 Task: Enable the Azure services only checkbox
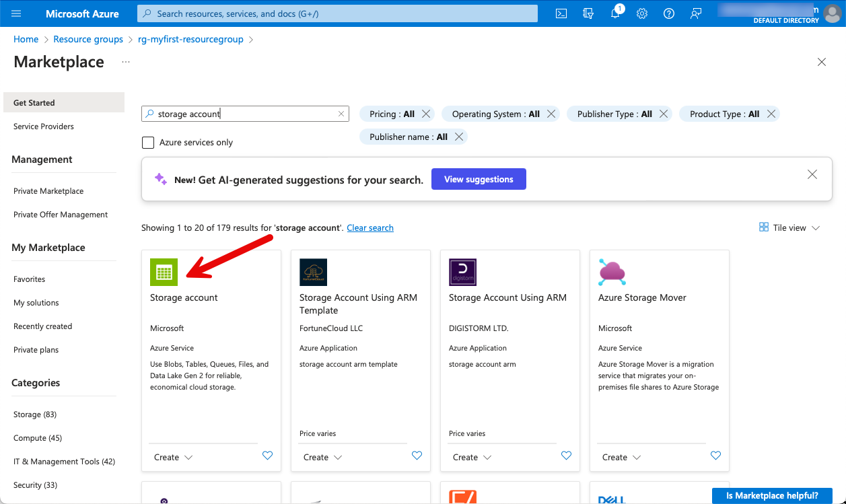click(x=148, y=143)
